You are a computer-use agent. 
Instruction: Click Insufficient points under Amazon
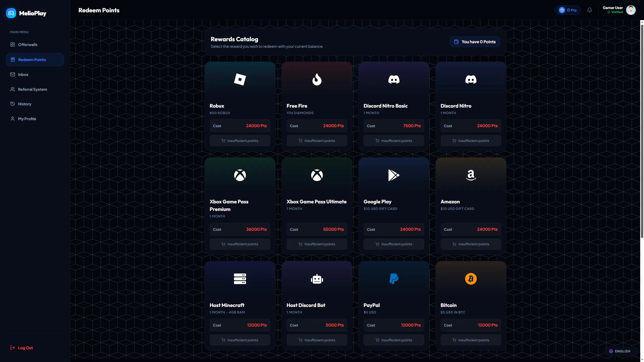[x=471, y=244]
